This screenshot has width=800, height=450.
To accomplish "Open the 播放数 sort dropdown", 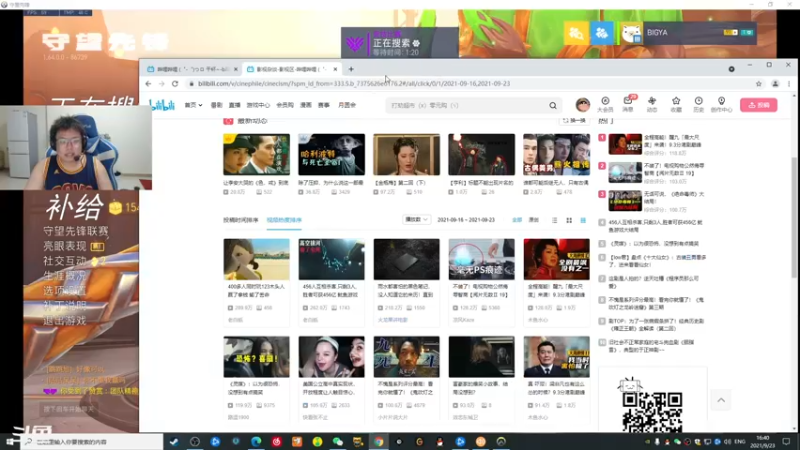I will 416,219.
